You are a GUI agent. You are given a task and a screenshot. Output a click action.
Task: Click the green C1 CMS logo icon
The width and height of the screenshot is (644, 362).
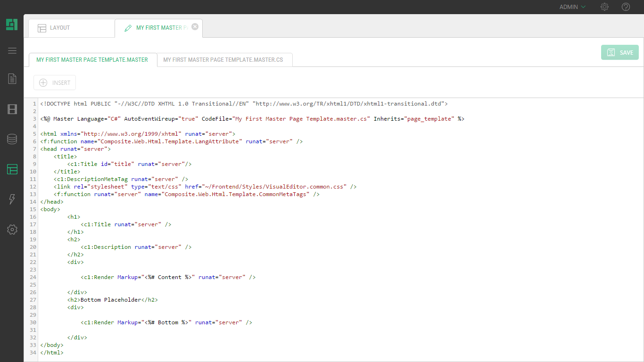pos(12,25)
